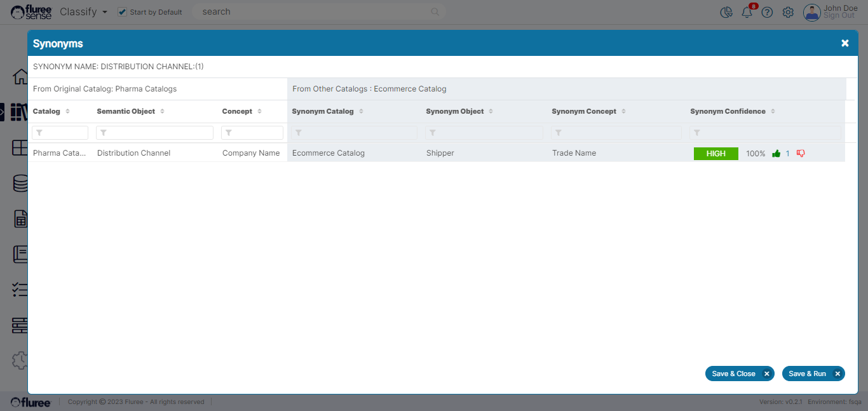
Task: Open the help question mark icon
Action: 767,12
